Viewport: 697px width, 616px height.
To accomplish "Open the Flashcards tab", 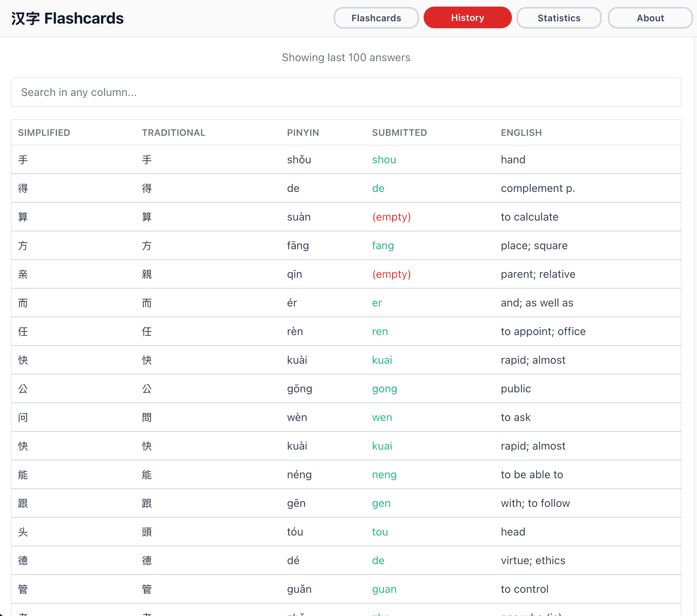I will coord(376,18).
